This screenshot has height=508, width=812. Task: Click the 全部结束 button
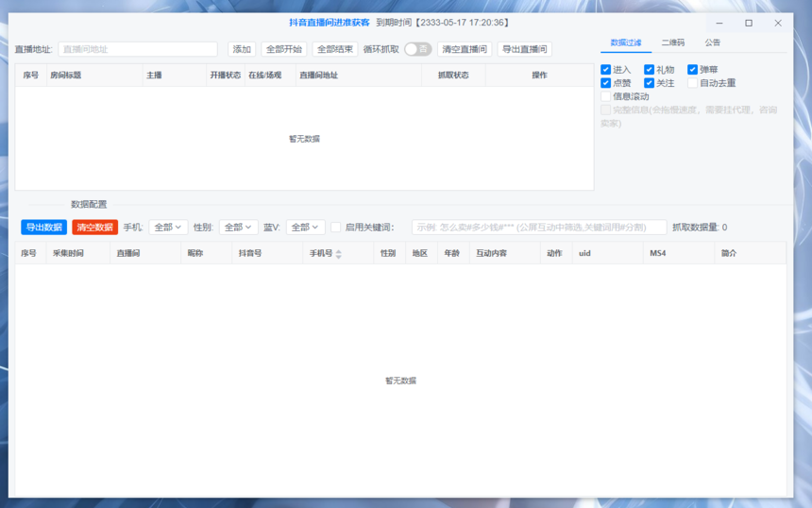coord(335,49)
